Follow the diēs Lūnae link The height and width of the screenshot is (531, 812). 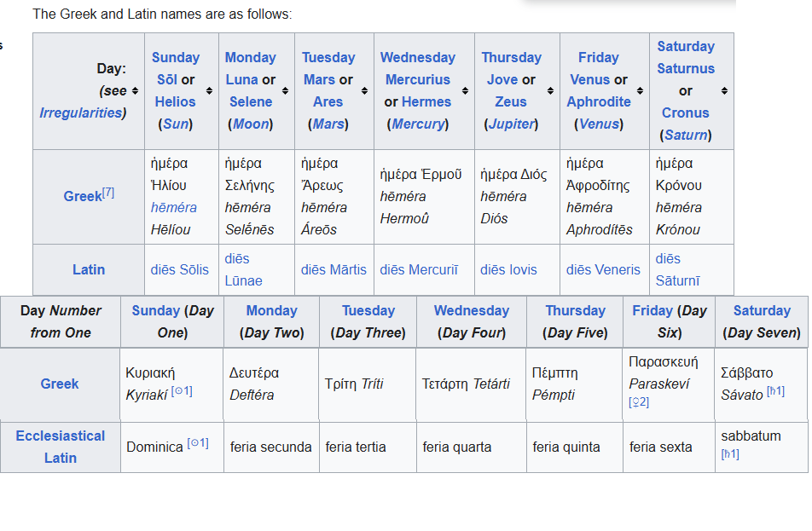tap(243, 269)
